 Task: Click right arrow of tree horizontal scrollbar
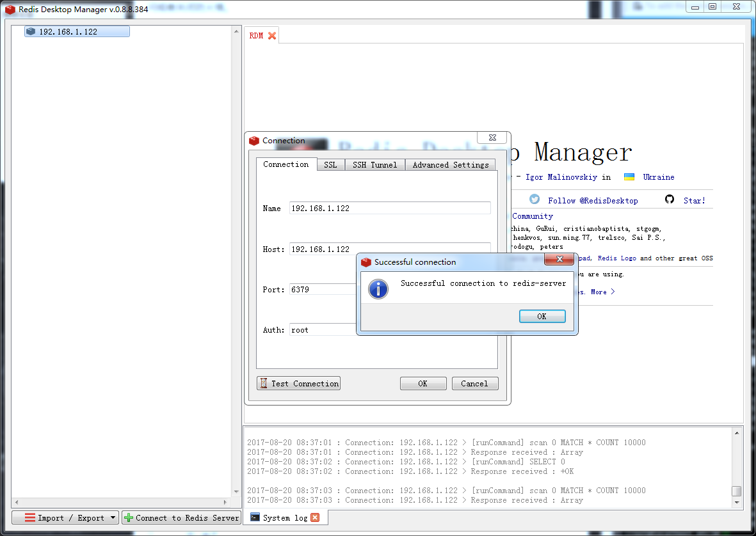click(225, 502)
